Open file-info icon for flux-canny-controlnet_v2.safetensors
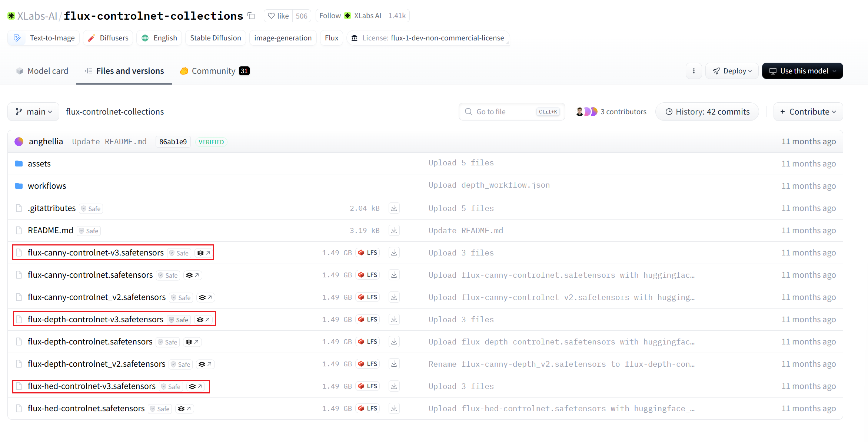 tap(205, 297)
